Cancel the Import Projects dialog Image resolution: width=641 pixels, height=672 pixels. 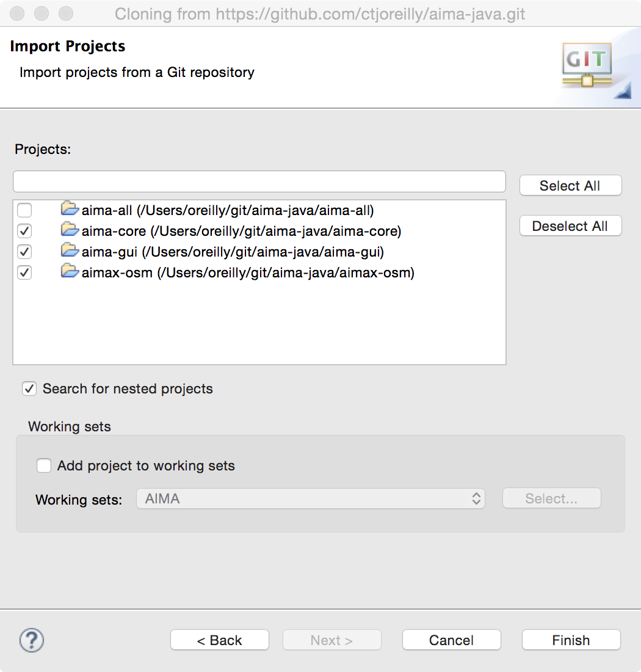click(x=451, y=640)
